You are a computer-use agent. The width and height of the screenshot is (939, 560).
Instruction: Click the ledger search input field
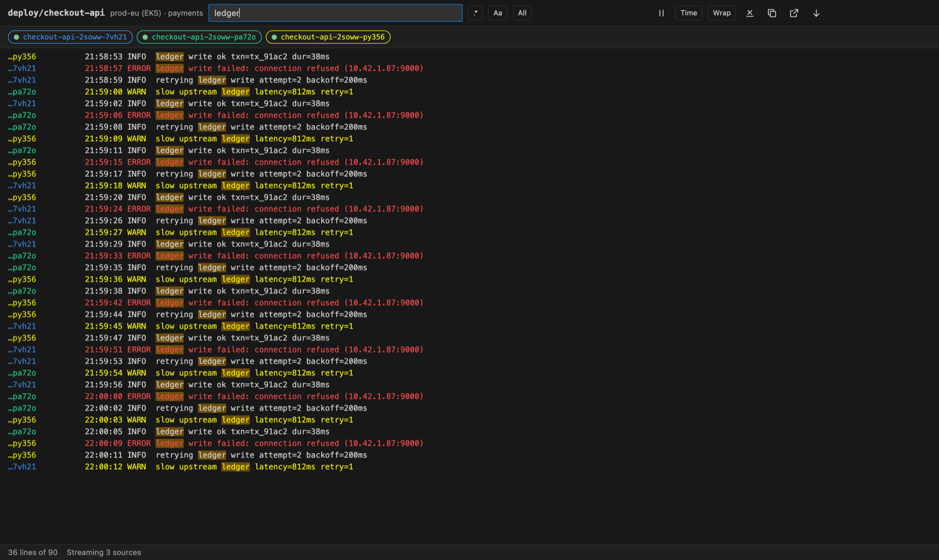click(x=335, y=13)
